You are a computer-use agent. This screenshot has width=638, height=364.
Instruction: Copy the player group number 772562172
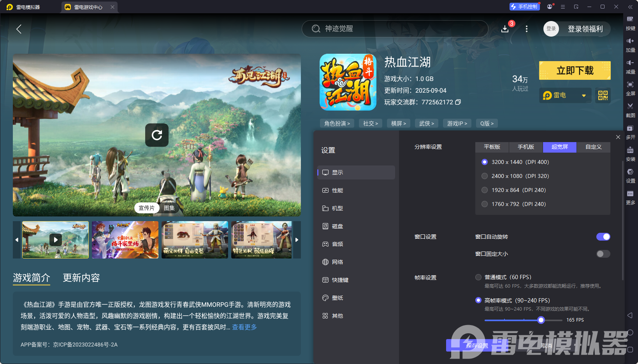coord(458,102)
